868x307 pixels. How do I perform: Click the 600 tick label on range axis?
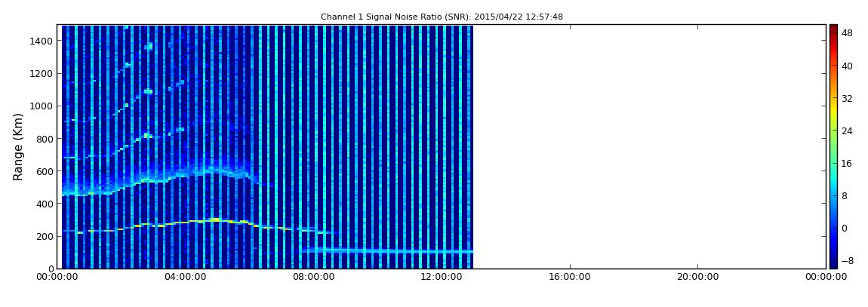[45, 171]
